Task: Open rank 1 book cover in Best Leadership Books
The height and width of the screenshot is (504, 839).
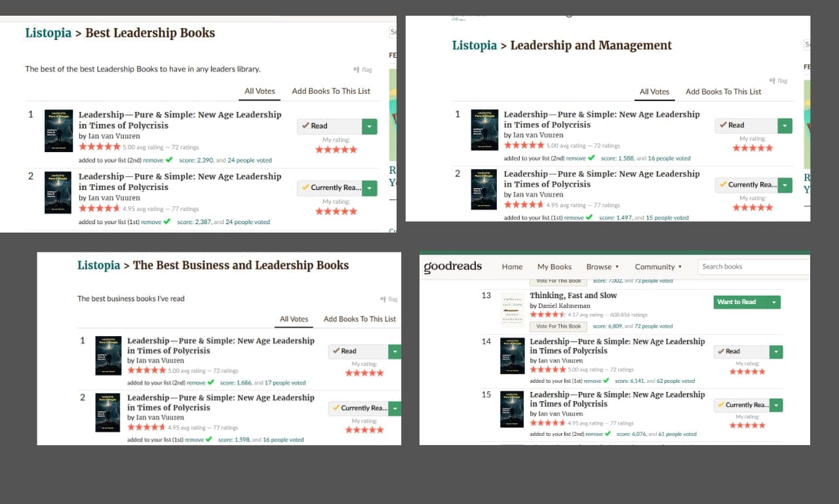Action: click(x=58, y=130)
